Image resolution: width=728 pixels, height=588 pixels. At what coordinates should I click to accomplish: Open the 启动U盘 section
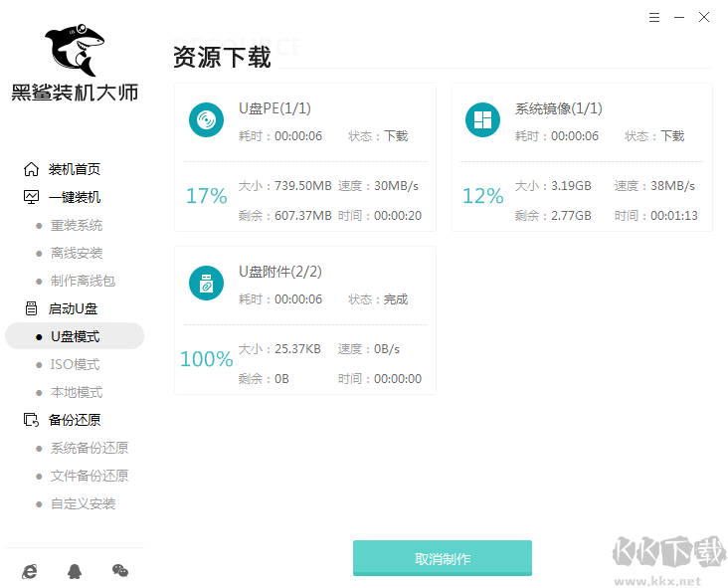pos(74,308)
